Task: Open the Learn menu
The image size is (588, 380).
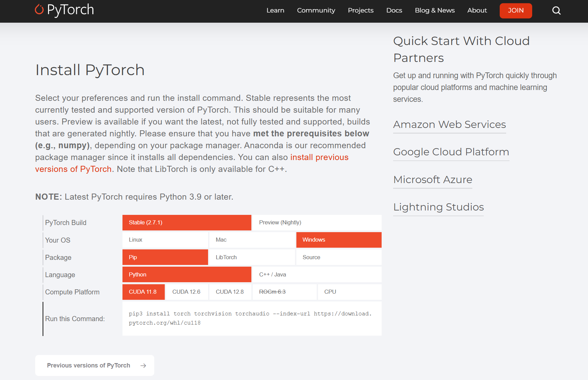Action: click(x=275, y=10)
